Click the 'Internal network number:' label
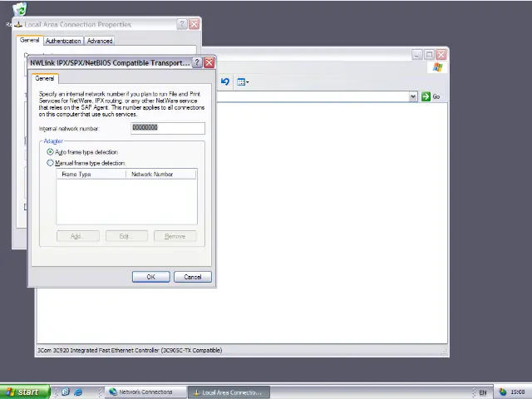 (69, 129)
